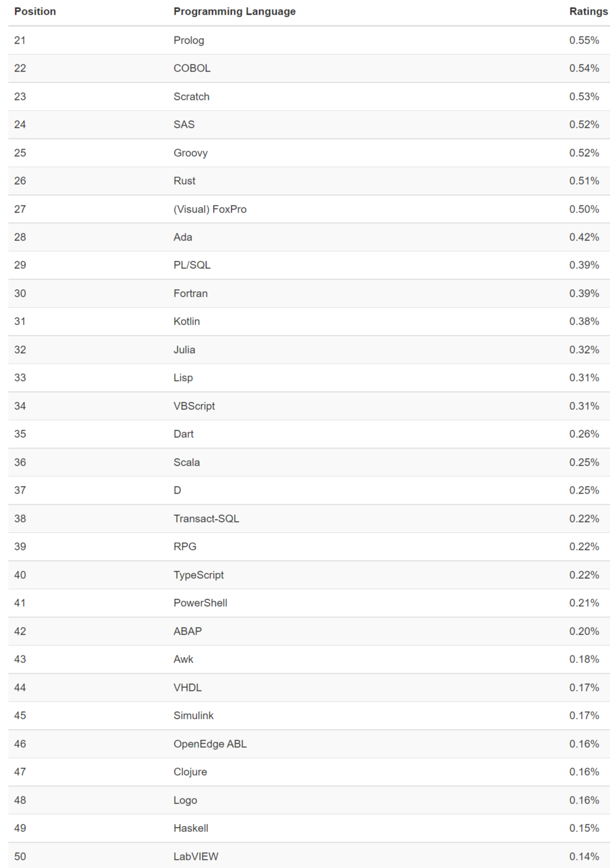This screenshot has width=610, height=868.
Task: Click the COBOL entry in the table
Action: [x=192, y=68]
